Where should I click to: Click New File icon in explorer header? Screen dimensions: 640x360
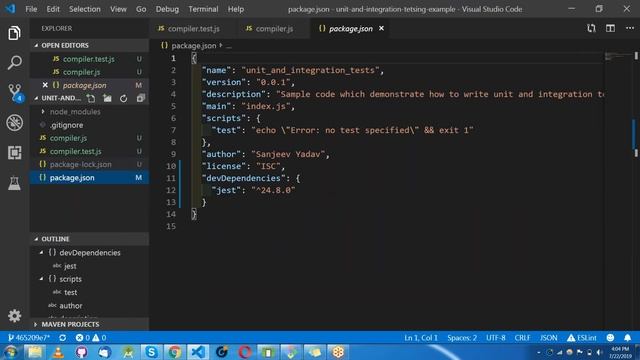coord(91,98)
